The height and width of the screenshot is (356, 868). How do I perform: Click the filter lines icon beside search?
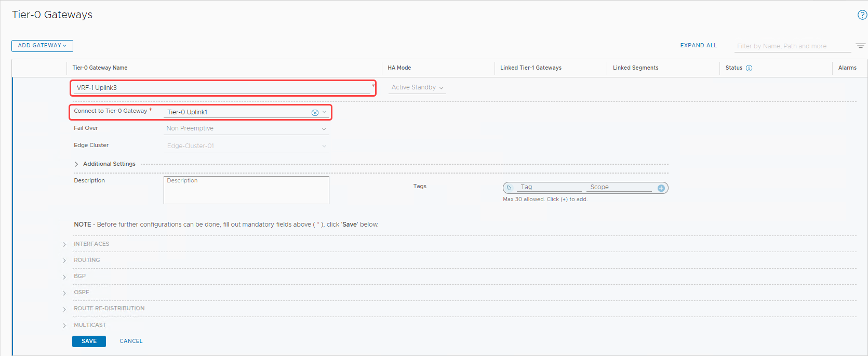coord(861,46)
